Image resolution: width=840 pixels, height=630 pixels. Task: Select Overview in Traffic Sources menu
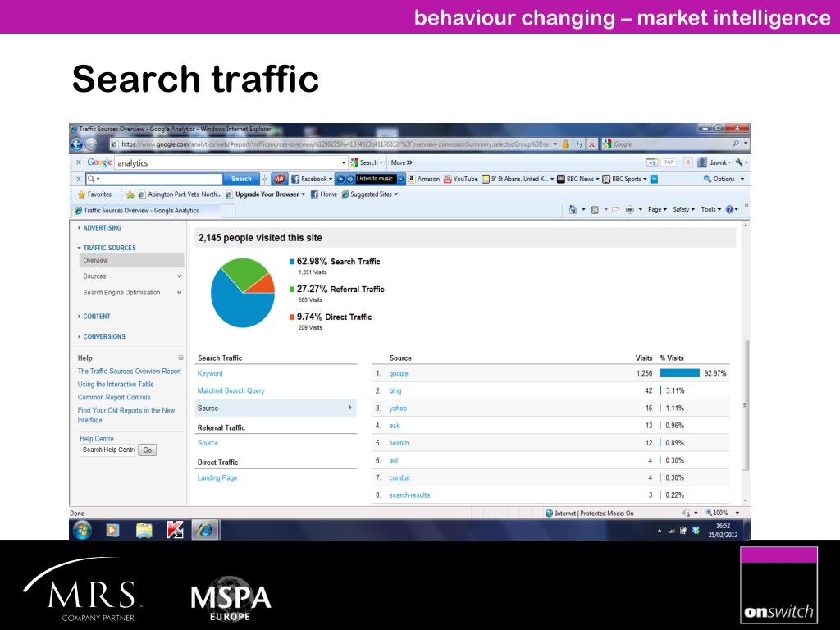pyautogui.click(x=132, y=260)
